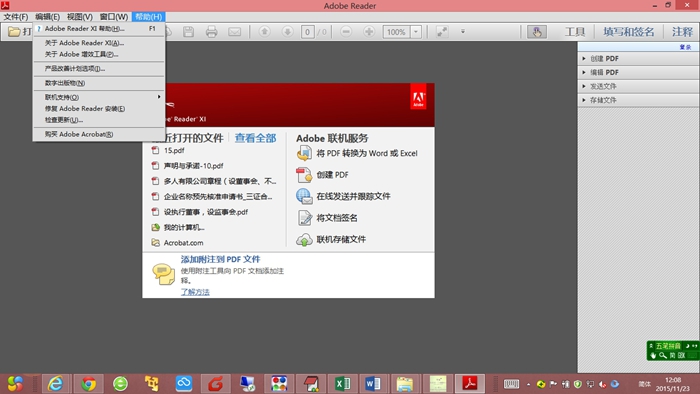Select 修复 Adobe Reader 安装 menu item
Image resolution: width=700 pixels, height=394 pixels.
click(99, 109)
